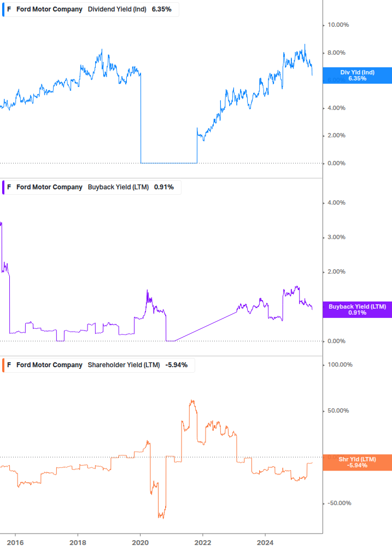Click the 6.35% value in Dividend Yield legend
392x550 pixels.
pos(161,9)
